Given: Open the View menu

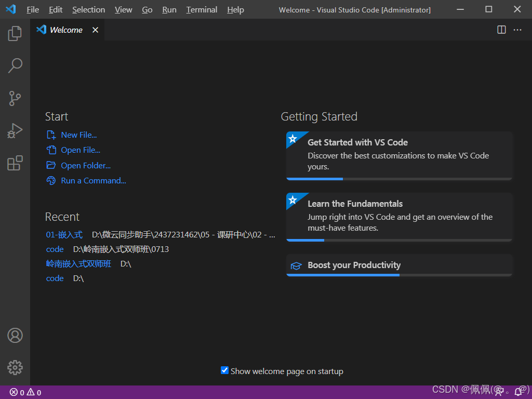Looking at the screenshot, I should click(123, 10).
